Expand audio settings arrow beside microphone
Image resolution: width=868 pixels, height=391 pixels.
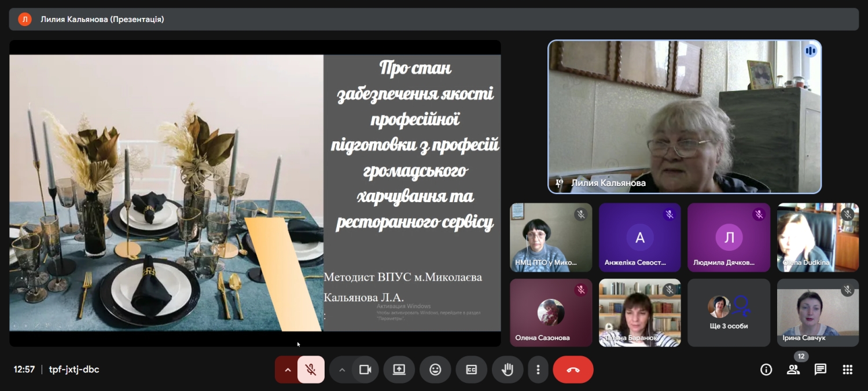click(287, 370)
